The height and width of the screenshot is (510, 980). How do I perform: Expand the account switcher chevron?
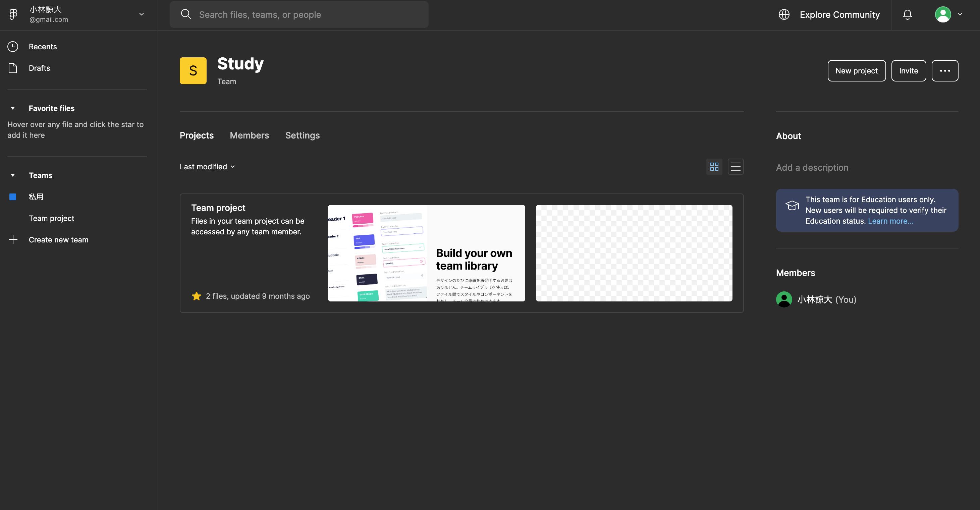coord(142,14)
